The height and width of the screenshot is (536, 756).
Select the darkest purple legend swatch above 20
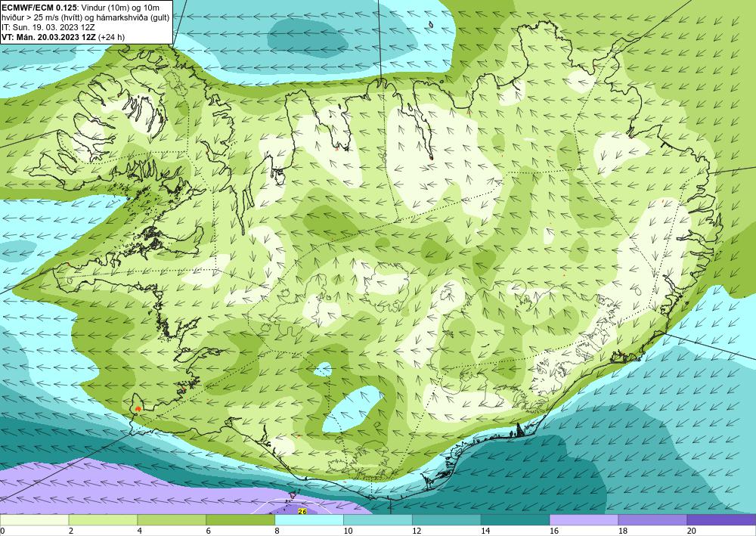pos(721,520)
